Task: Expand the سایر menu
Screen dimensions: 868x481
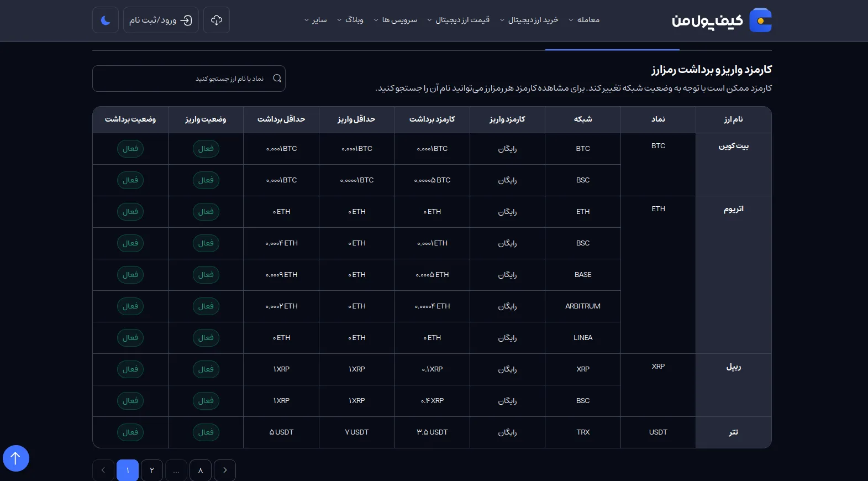Action: [315, 20]
